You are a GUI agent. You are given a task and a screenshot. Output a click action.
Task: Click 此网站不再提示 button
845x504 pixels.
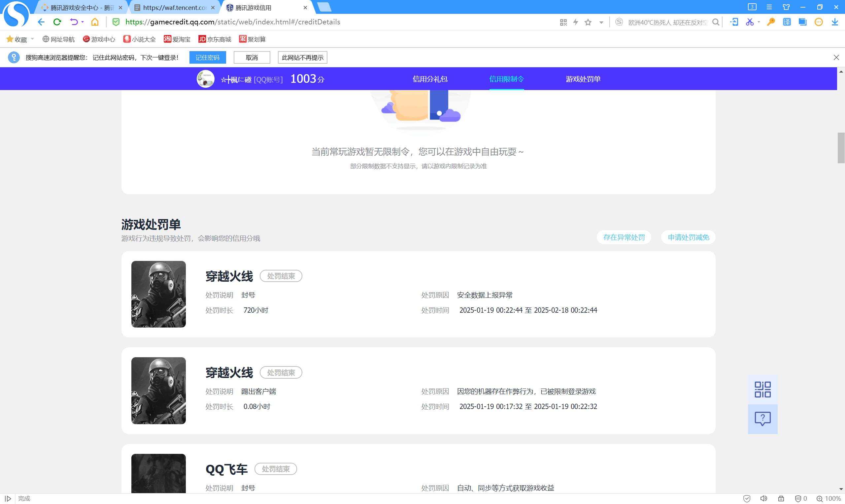[302, 57]
